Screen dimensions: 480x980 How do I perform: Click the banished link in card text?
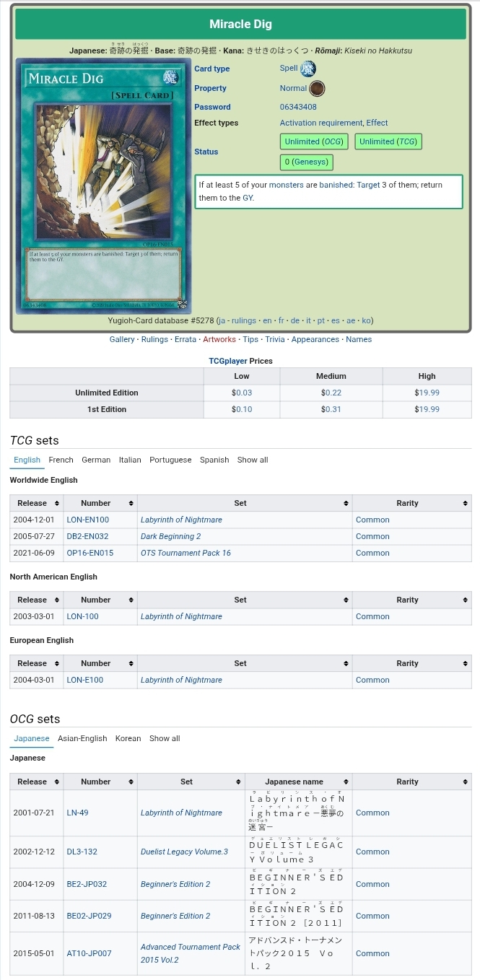336,185
